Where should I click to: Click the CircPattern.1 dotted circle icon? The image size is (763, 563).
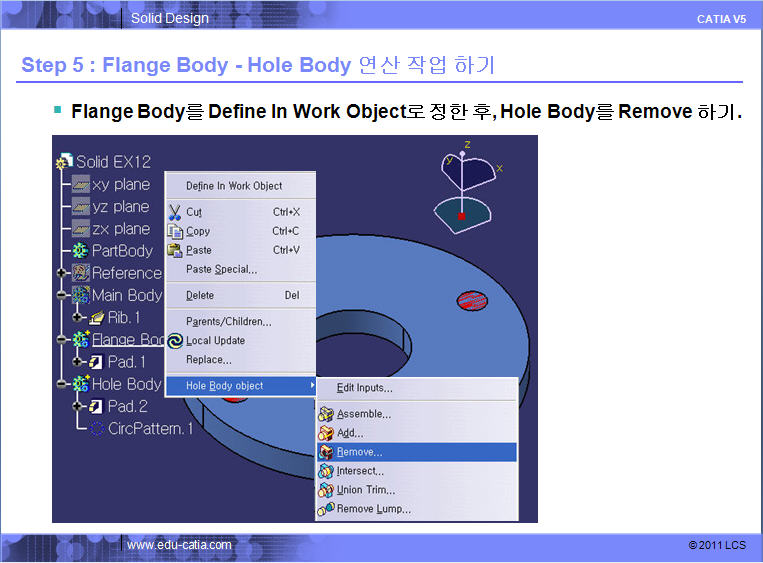click(x=97, y=428)
